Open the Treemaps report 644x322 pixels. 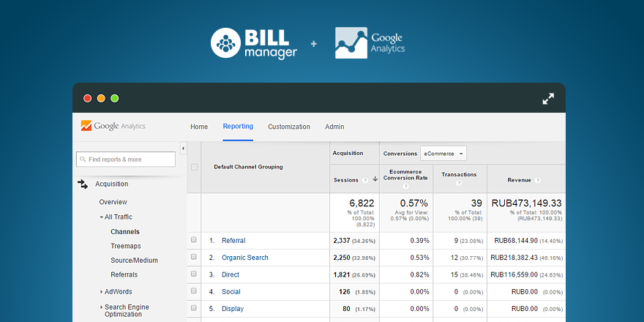click(x=126, y=246)
